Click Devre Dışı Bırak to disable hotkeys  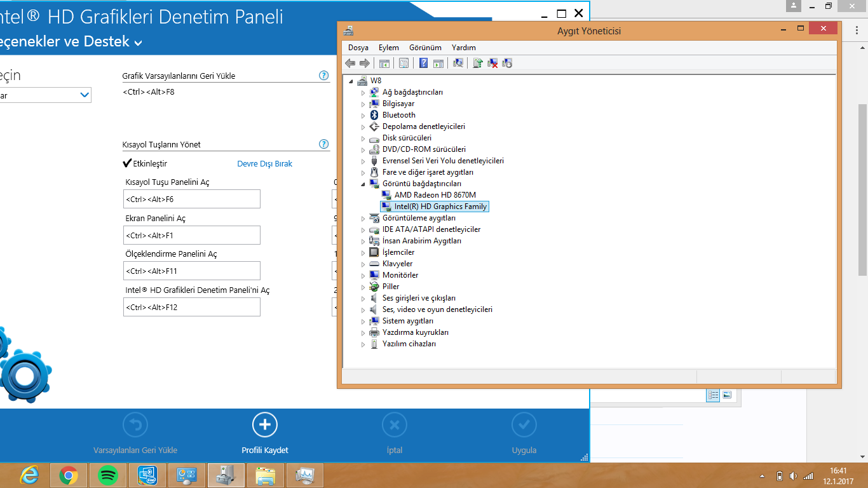click(x=265, y=163)
